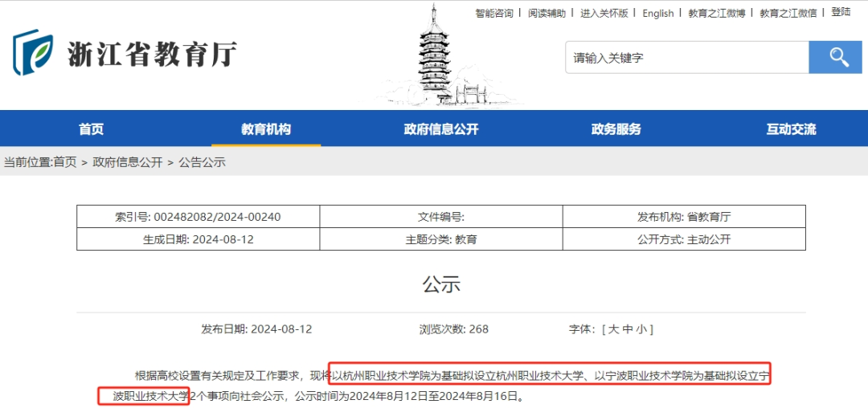Go to 首页 in main navigation

pyautogui.click(x=92, y=129)
